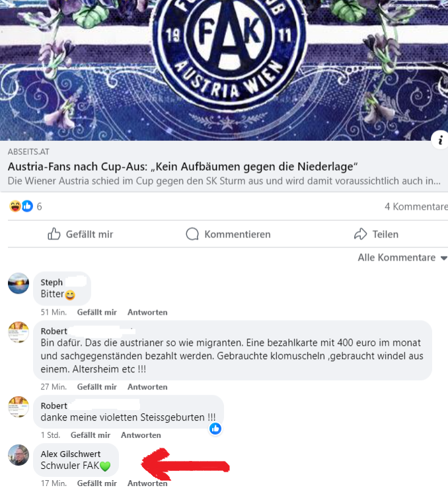The width and height of the screenshot is (448, 496).
Task: Expand the Alle Kommentare dropdown
Action: pos(402,257)
